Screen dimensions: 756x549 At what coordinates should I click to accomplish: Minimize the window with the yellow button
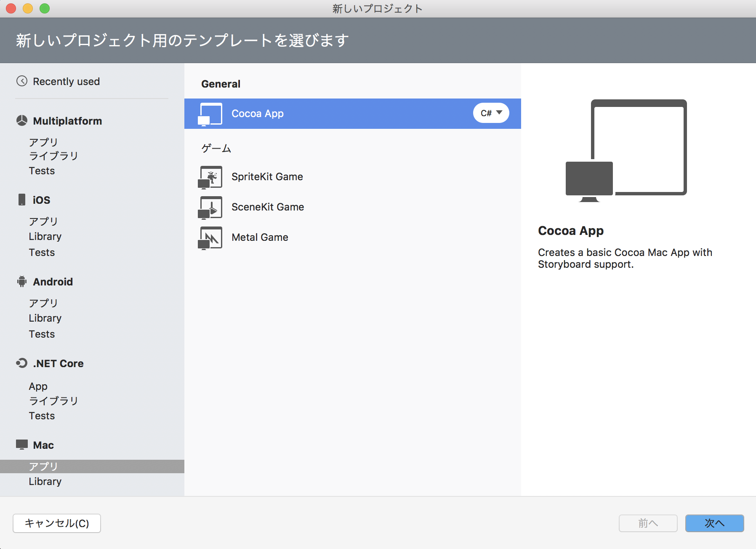point(28,8)
